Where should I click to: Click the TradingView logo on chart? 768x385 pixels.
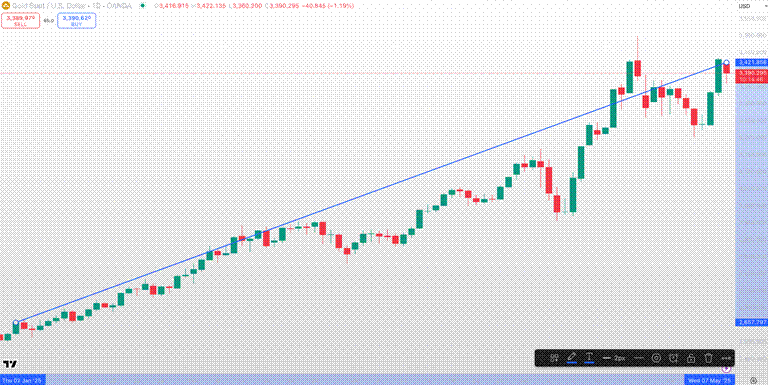tap(10, 364)
